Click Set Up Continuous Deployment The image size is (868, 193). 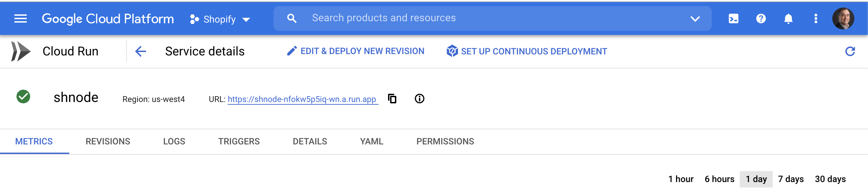(527, 51)
